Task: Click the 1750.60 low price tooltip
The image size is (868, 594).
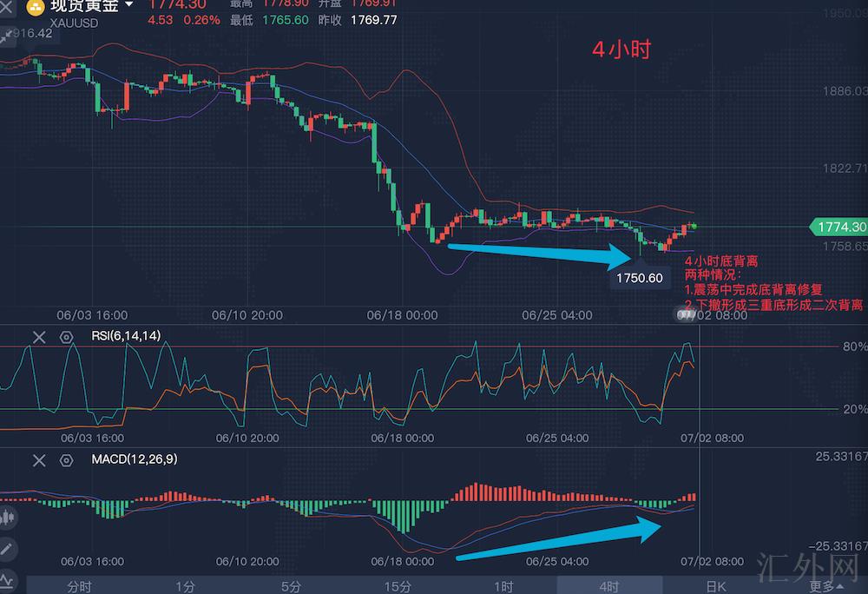Action: click(640, 278)
